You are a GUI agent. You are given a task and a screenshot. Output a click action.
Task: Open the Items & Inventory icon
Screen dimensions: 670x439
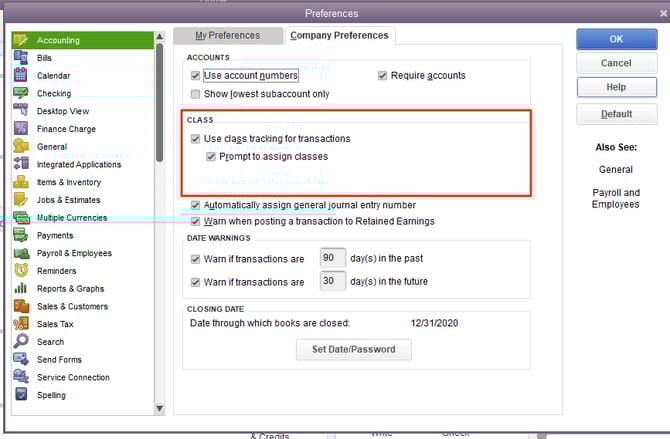21,182
